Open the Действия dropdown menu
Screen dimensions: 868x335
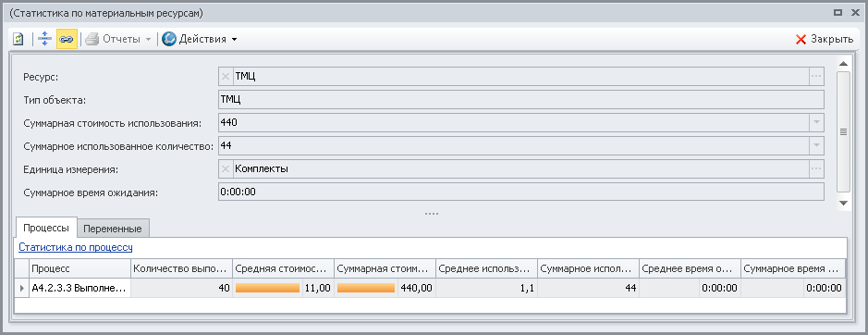tap(200, 39)
